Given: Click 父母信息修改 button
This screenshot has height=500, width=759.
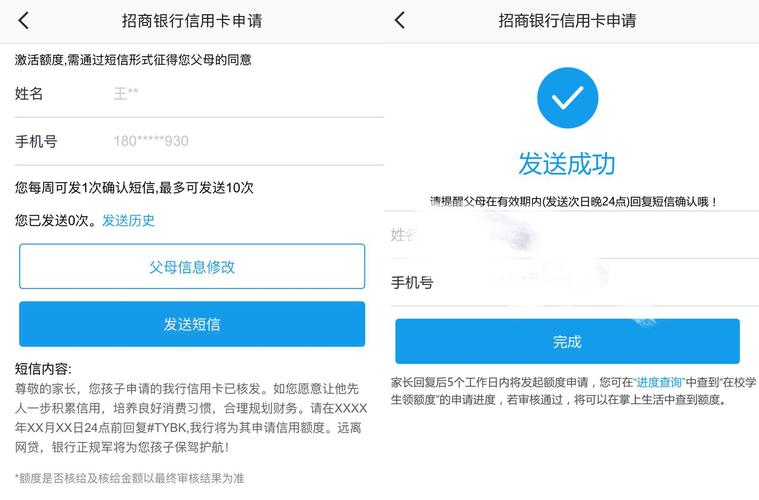Looking at the screenshot, I should [x=192, y=266].
